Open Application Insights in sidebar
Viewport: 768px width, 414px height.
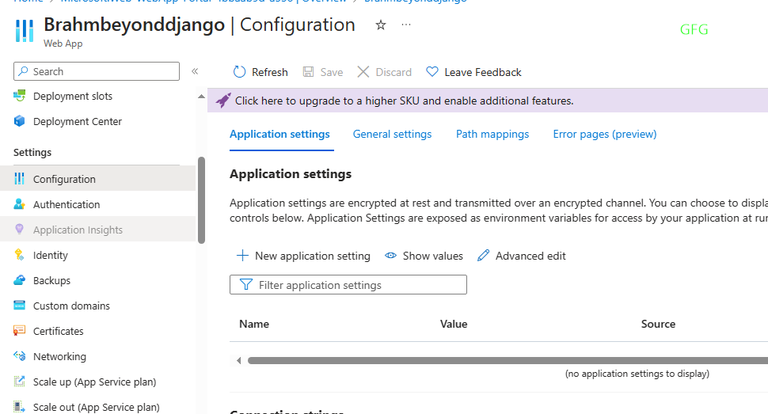coord(78,230)
